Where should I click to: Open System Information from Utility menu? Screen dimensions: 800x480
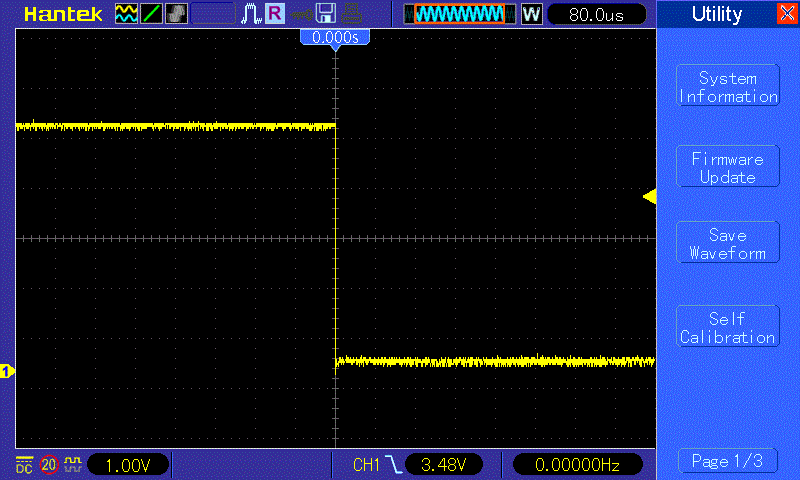pos(727,87)
